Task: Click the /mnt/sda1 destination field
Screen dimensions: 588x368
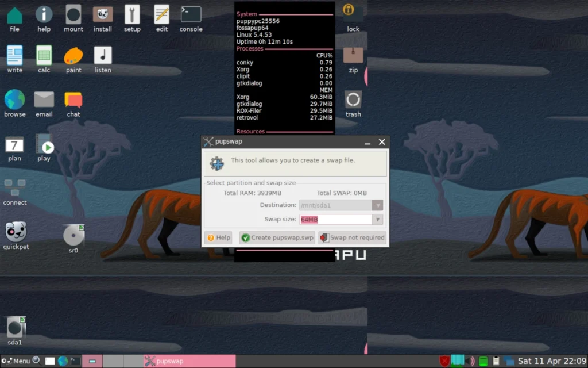Action: pos(335,205)
